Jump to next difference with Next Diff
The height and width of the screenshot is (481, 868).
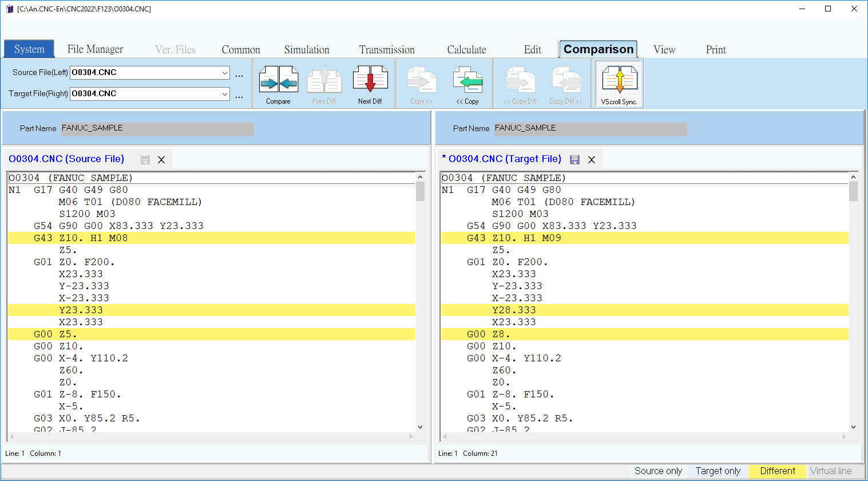pos(370,84)
